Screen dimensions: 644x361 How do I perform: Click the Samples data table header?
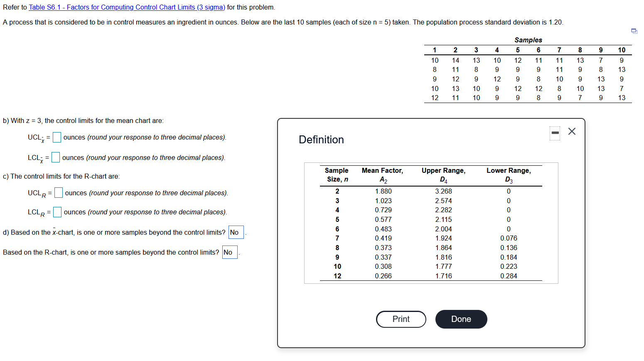tap(528, 39)
